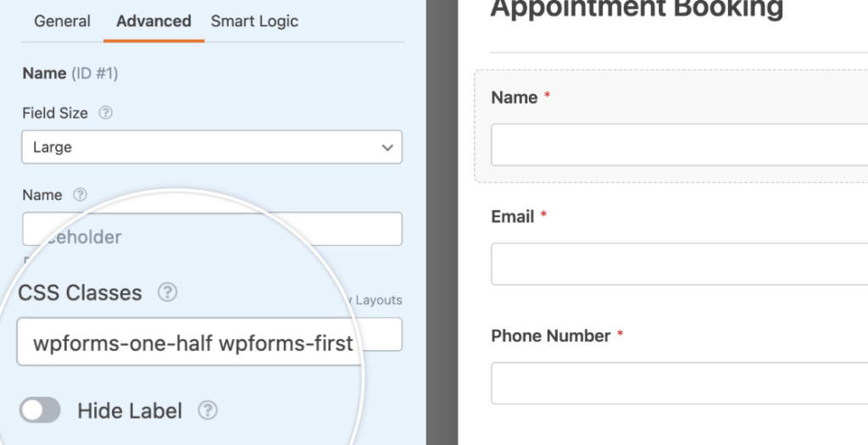The width and height of the screenshot is (868, 445).
Task: Open the Field Size dropdown showing Large
Action: point(212,147)
